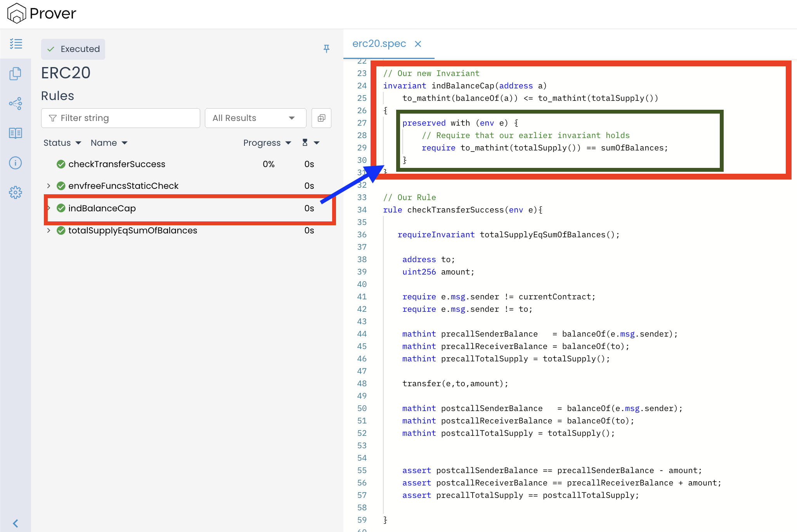The image size is (797, 532).
Task: Expand the envfreeFuncsStaticCheck rule
Action: [x=49, y=186]
